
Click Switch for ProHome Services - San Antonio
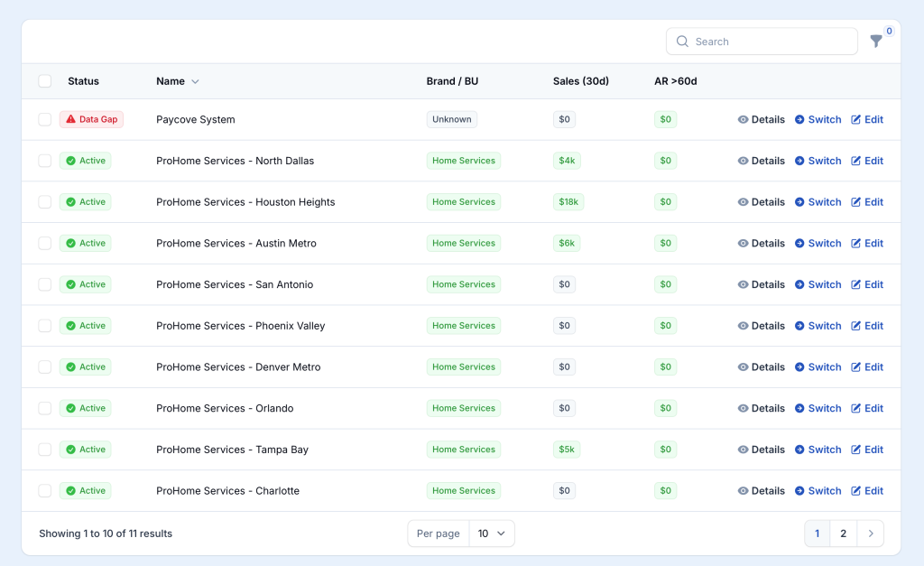click(818, 284)
